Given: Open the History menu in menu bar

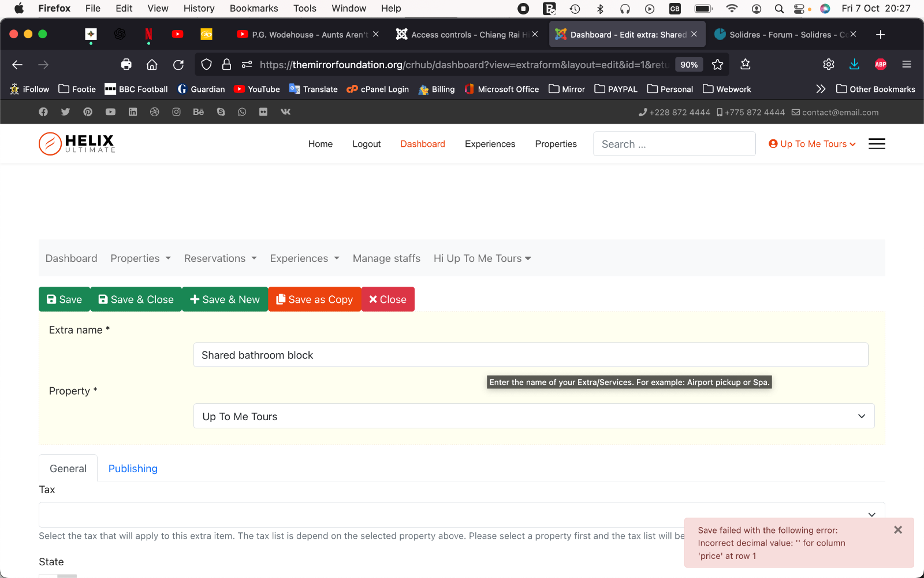Looking at the screenshot, I should coord(199,8).
